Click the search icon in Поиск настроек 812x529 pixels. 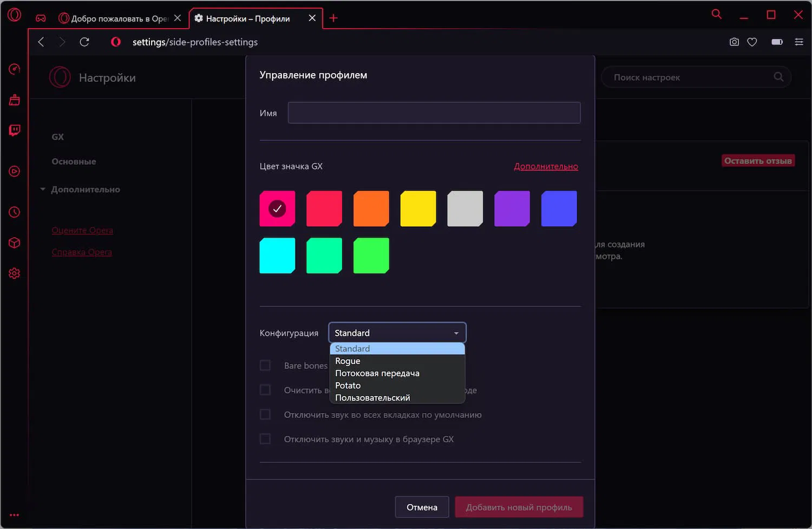pos(778,77)
